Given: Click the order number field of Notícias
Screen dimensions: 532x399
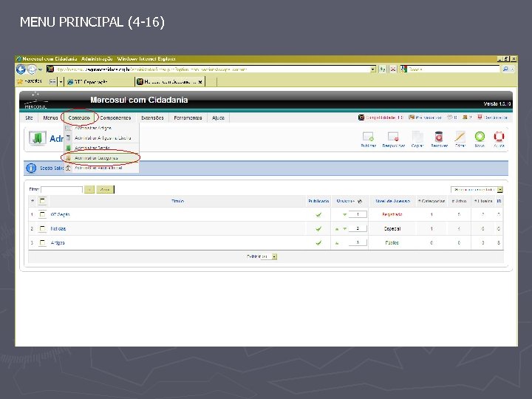Looking at the screenshot, I should [x=358, y=228].
